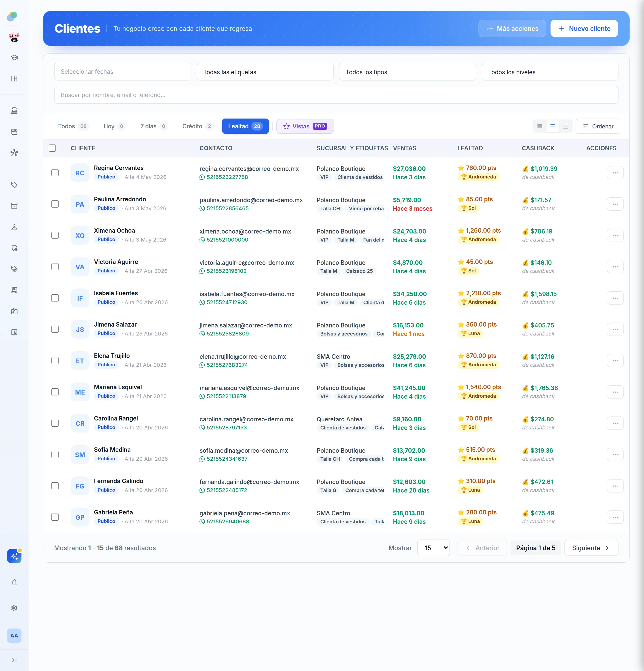Open the price tag sidebar icon
This screenshot has width=644, height=671.
click(x=14, y=185)
